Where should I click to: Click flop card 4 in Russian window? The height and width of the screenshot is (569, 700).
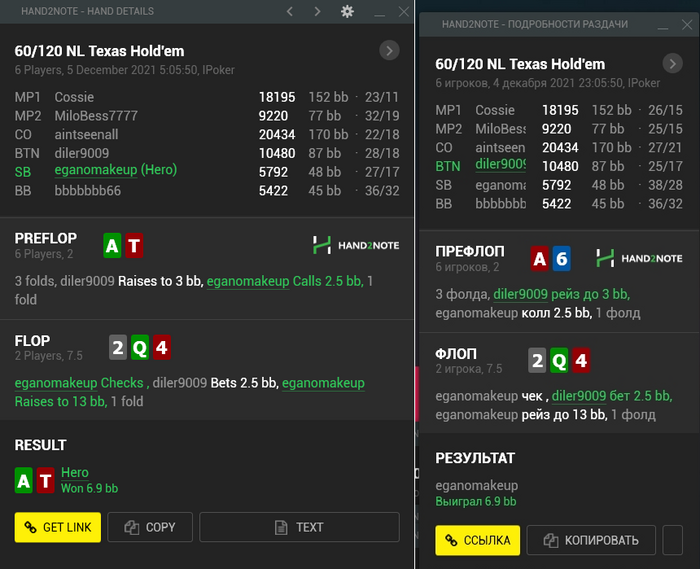click(x=581, y=360)
